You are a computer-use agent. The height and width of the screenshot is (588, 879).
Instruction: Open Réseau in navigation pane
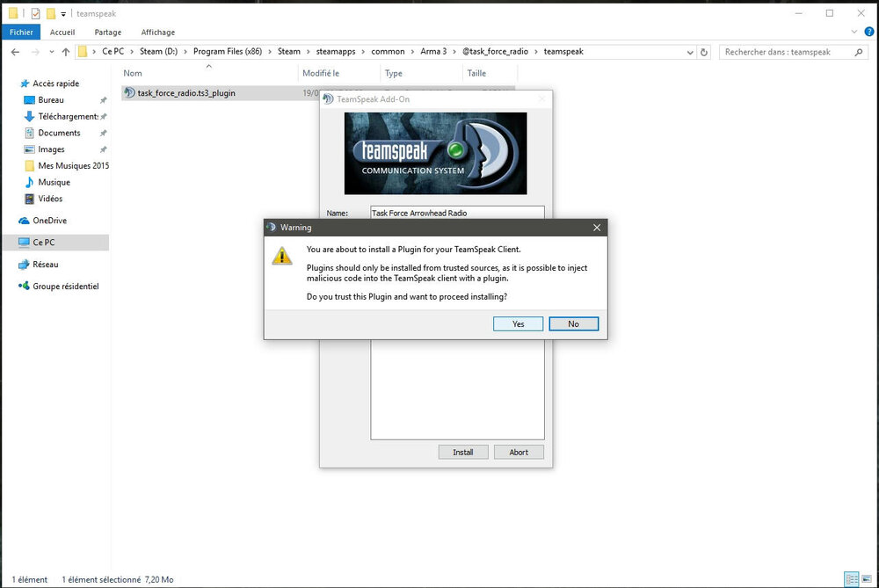pyautogui.click(x=45, y=265)
